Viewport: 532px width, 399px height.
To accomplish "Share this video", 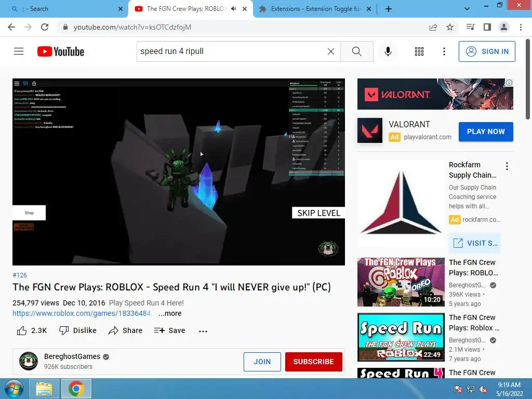I will click(x=125, y=330).
